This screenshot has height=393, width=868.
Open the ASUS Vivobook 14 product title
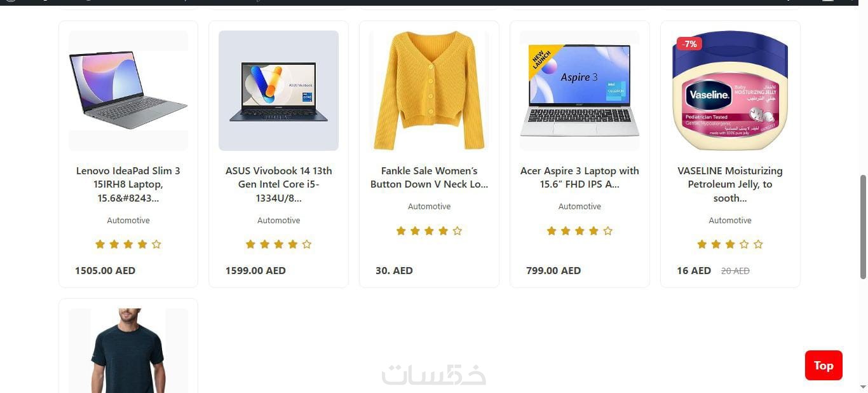[x=279, y=184]
